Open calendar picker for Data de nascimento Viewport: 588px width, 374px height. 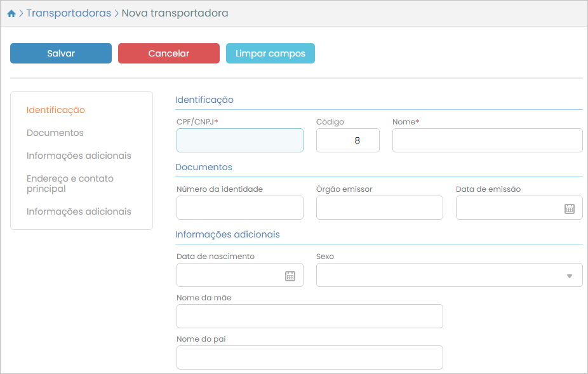pos(290,276)
